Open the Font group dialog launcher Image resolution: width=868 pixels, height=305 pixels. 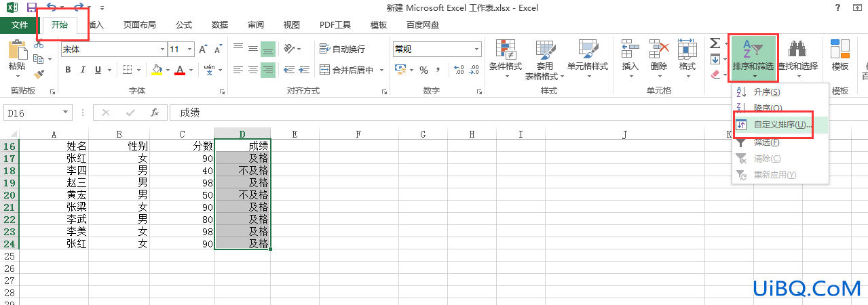[x=222, y=91]
